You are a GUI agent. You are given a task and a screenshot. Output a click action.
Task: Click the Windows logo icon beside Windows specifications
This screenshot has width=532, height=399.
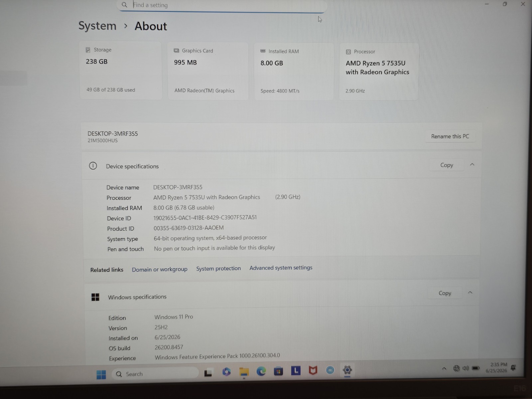95,297
